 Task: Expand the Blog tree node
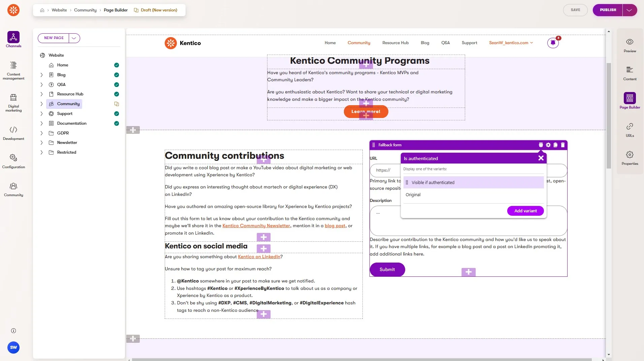41,75
